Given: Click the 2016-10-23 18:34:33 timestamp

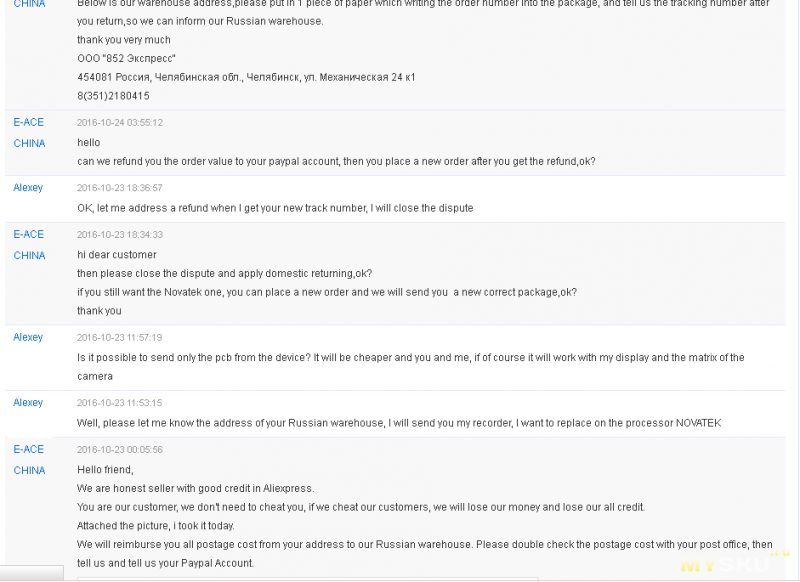Looking at the screenshot, I should click(x=120, y=235).
